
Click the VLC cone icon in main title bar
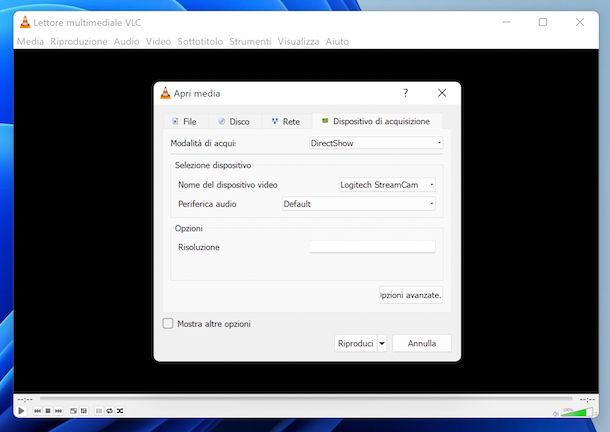pyautogui.click(x=25, y=22)
